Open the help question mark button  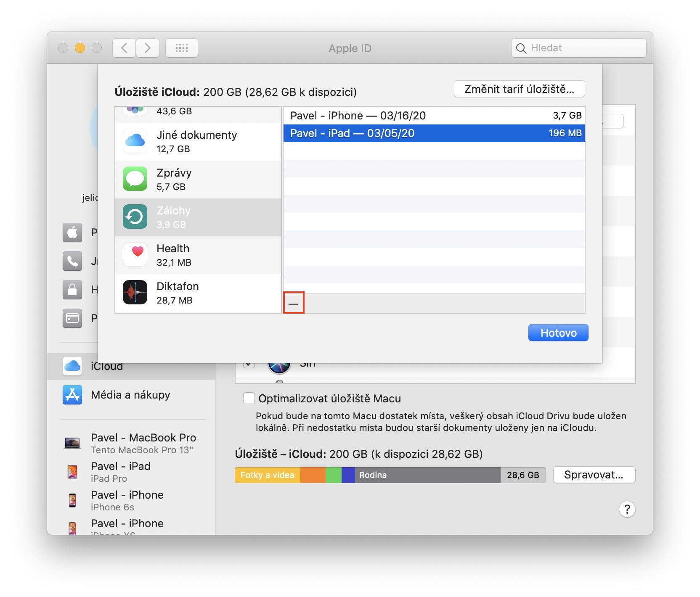point(627,509)
